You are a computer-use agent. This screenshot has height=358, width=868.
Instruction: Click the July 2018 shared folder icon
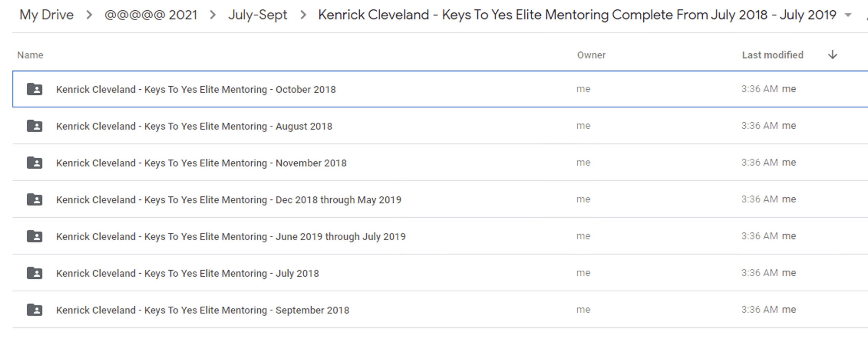[35, 273]
